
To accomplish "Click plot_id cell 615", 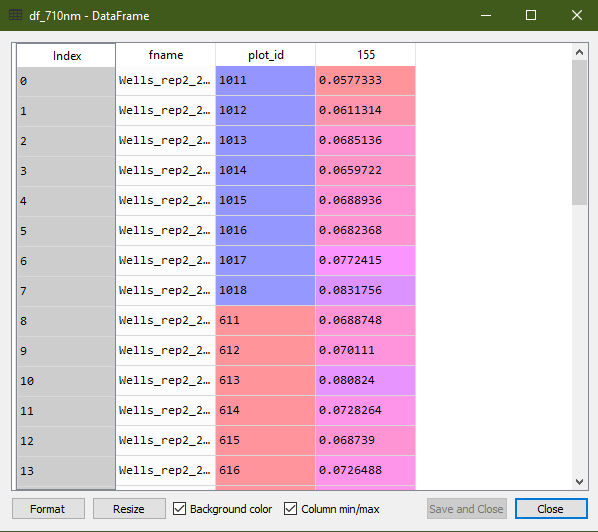I will click(x=265, y=440).
